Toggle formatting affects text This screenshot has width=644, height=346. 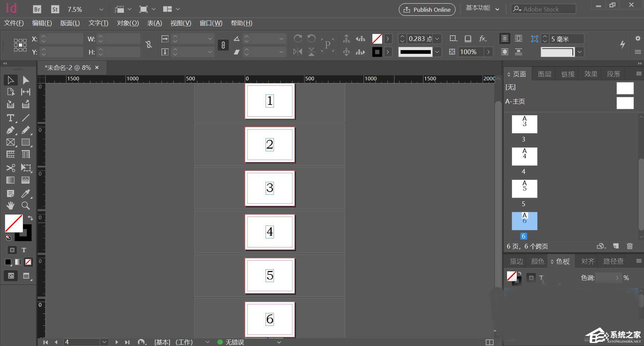24,250
